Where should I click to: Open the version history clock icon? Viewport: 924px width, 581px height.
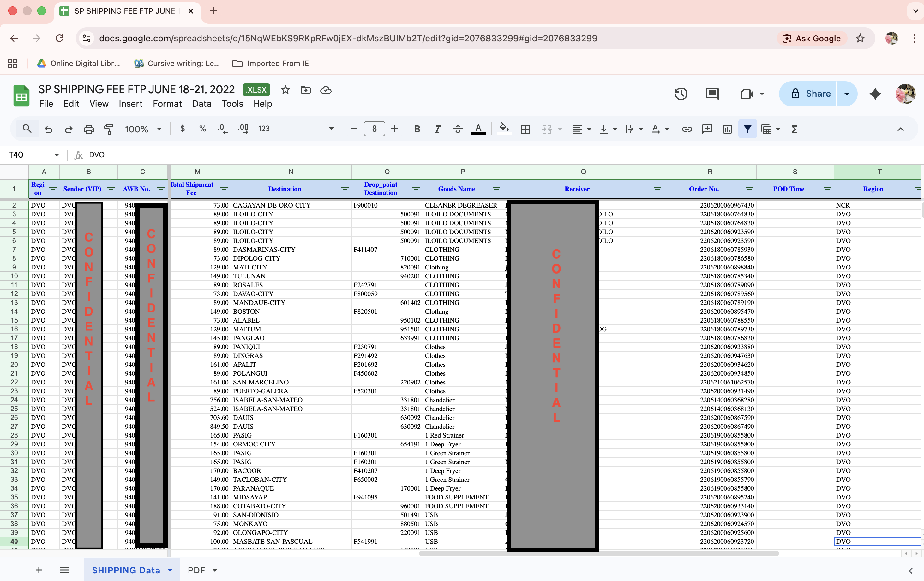(681, 94)
